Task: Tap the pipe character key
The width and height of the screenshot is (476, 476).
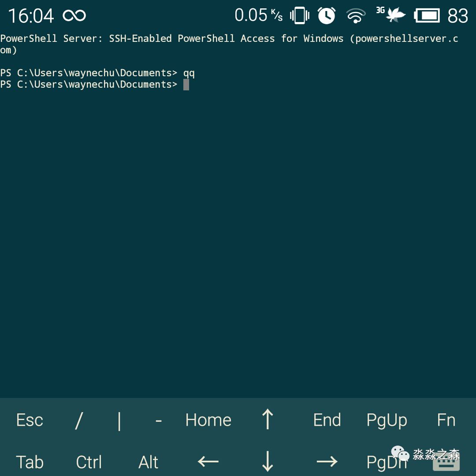Action: (119, 420)
